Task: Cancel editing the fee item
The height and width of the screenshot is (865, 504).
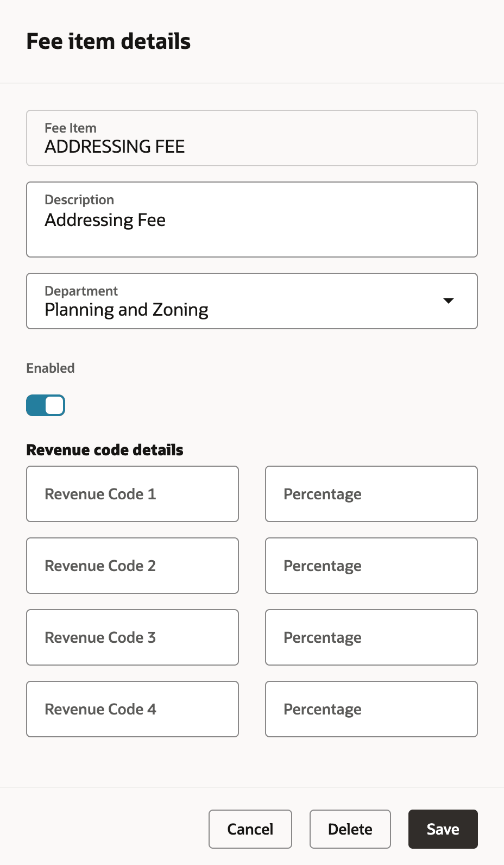Action: click(x=250, y=829)
